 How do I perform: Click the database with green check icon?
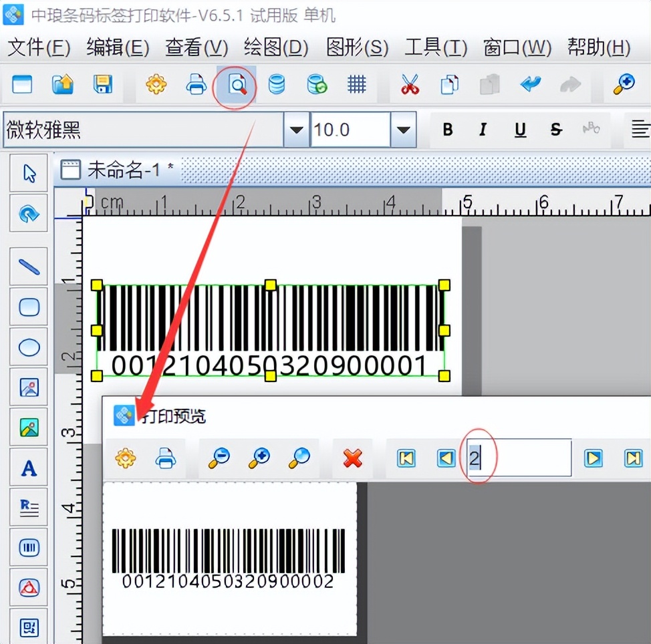(x=317, y=85)
